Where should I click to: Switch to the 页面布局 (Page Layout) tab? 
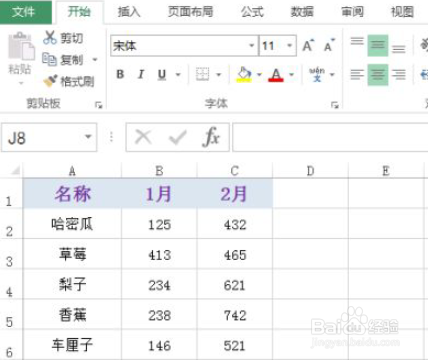click(x=190, y=12)
